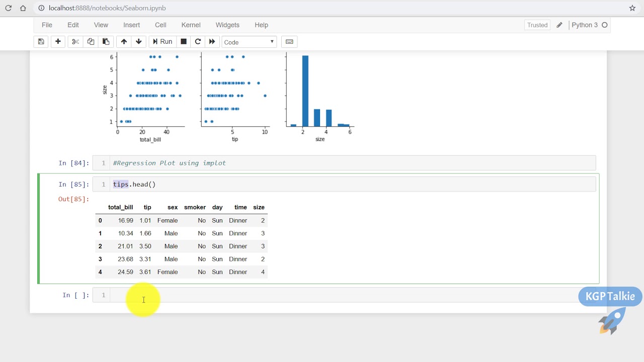Save the notebook with the floppy disk icon
Screen dimensions: 644x362
(41, 42)
